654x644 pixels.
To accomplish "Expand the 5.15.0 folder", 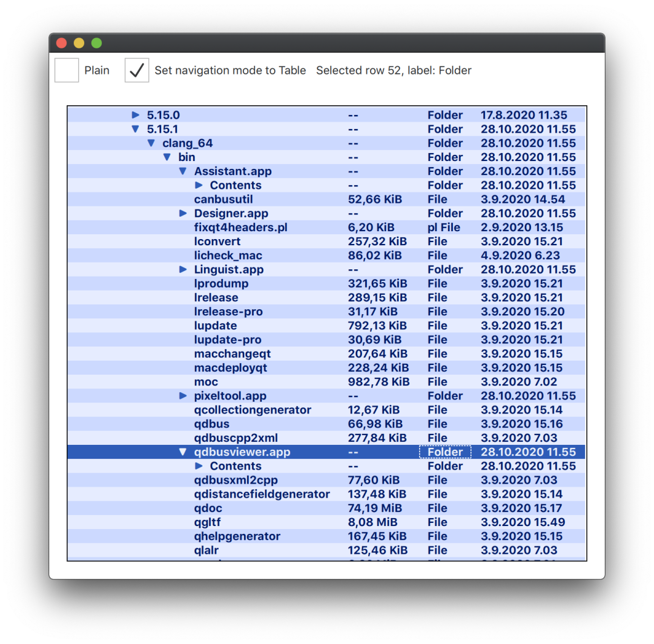I will point(136,114).
